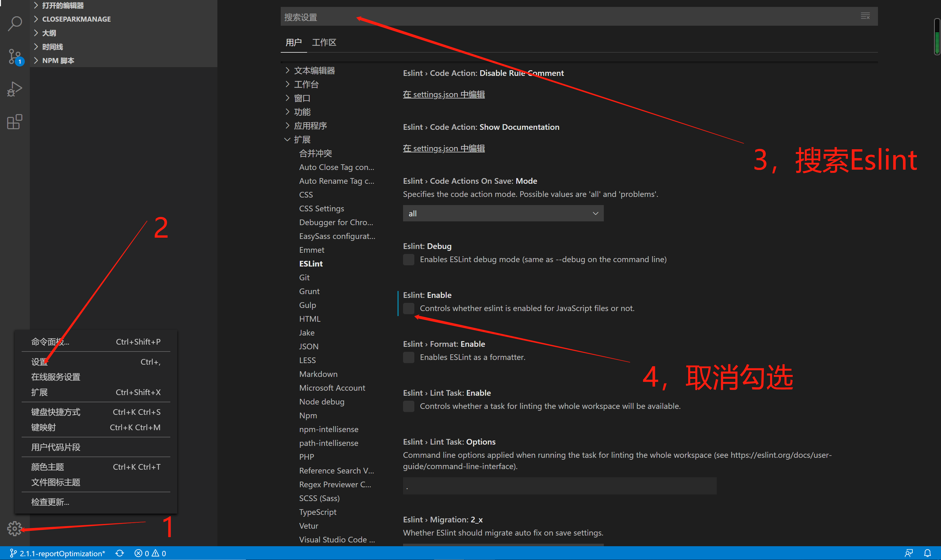This screenshot has height=560, width=941.
Task: Select 合并冲突 in the settings tree
Action: click(316, 154)
